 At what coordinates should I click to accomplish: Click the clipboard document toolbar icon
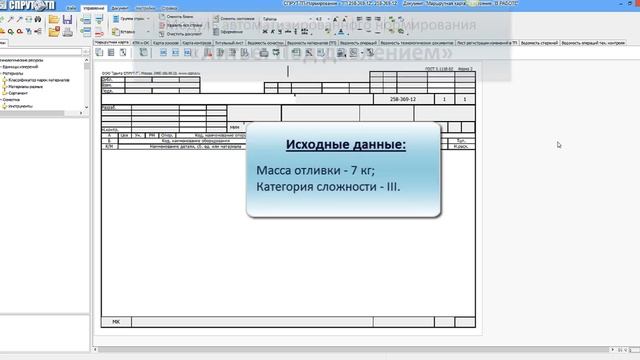click(x=143, y=52)
